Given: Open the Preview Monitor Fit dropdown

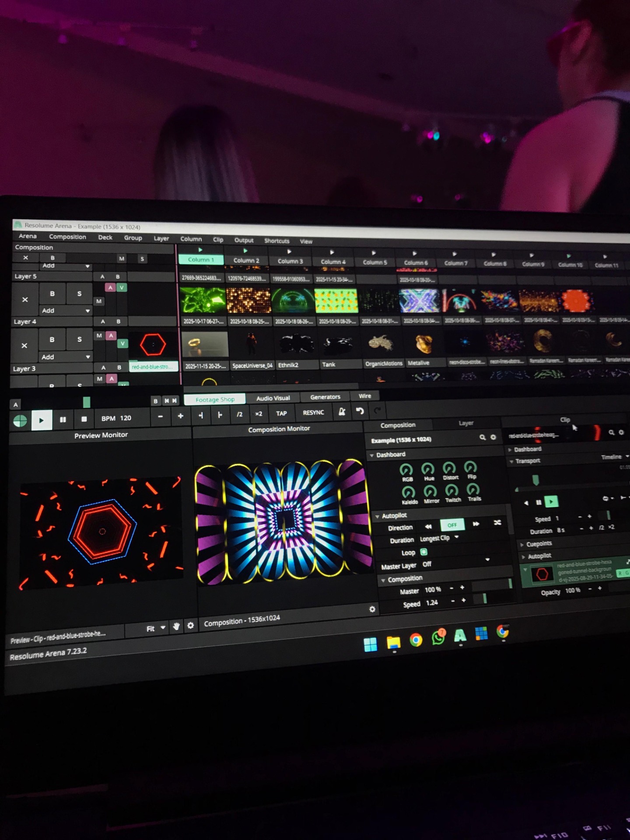Looking at the screenshot, I should [x=155, y=628].
